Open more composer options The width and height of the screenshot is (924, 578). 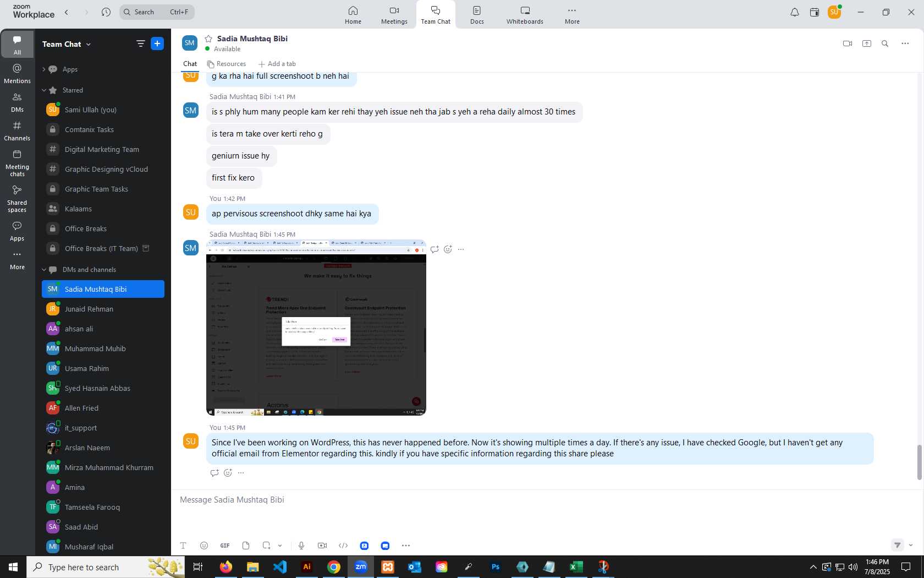(406, 546)
